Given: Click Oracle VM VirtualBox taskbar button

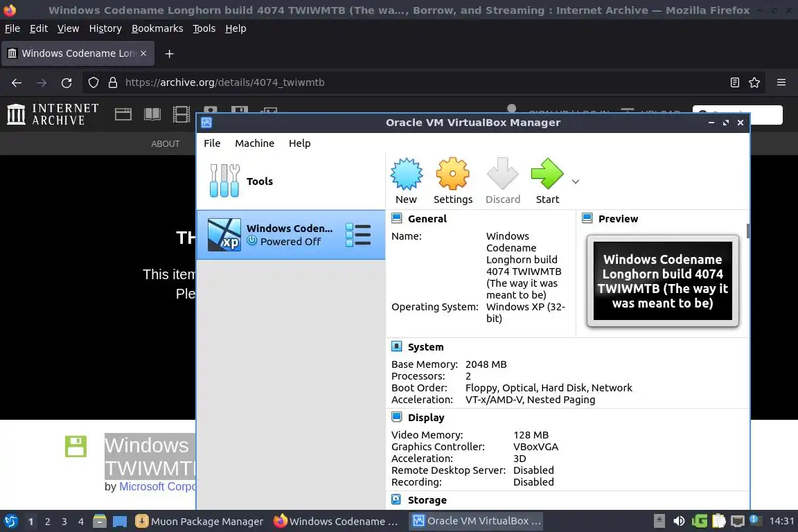Looking at the screenshot, I should coord(477,521).
